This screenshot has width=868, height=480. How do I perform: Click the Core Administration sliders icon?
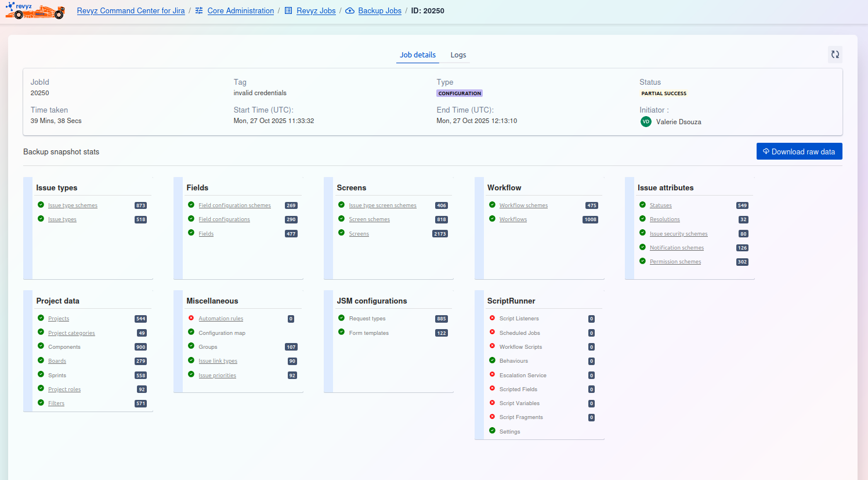199,11
